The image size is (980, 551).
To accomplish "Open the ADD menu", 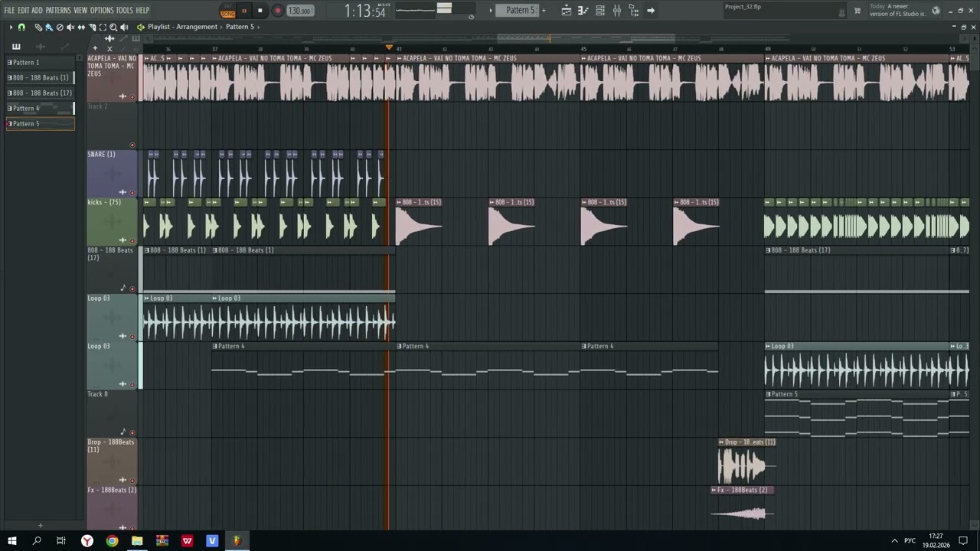I will pyautogui.click(x=37, y=11).
